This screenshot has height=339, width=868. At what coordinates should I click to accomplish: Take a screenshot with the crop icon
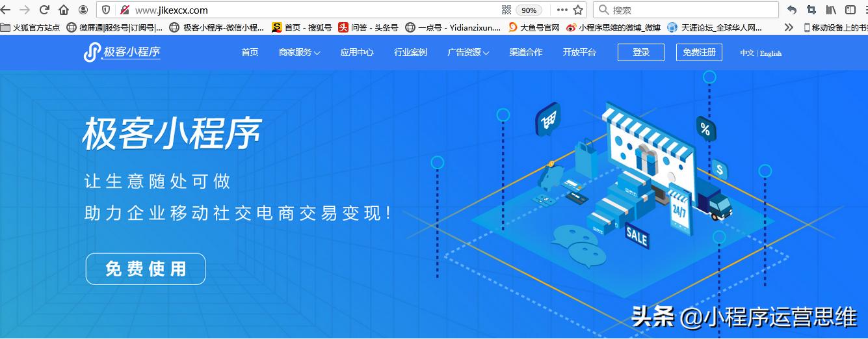(811, 10)
